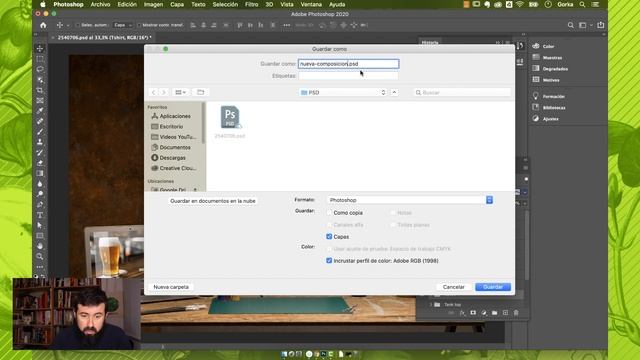Screen dimensions: 640x360
Task: Open Escritorio in the Favoritos sidebar
Action: pyautogui.click(x=171, y=127)
